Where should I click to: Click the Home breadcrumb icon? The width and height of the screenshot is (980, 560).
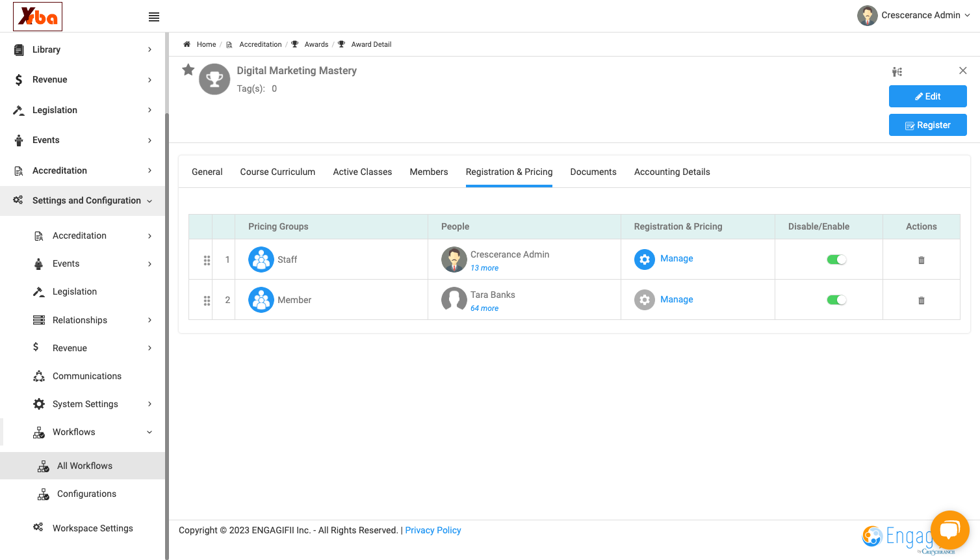coord(187,44)
